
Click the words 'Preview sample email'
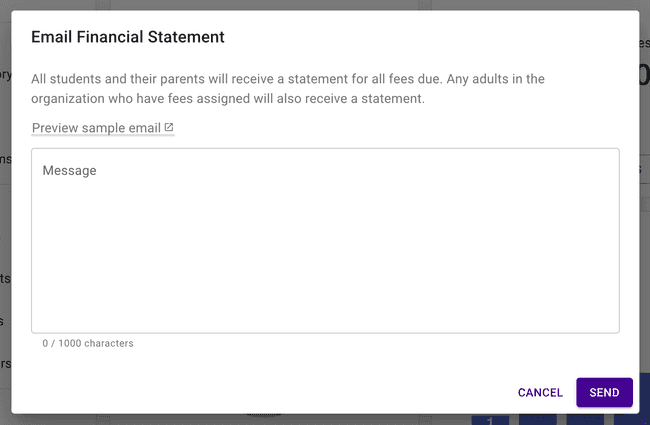point(96,128)
